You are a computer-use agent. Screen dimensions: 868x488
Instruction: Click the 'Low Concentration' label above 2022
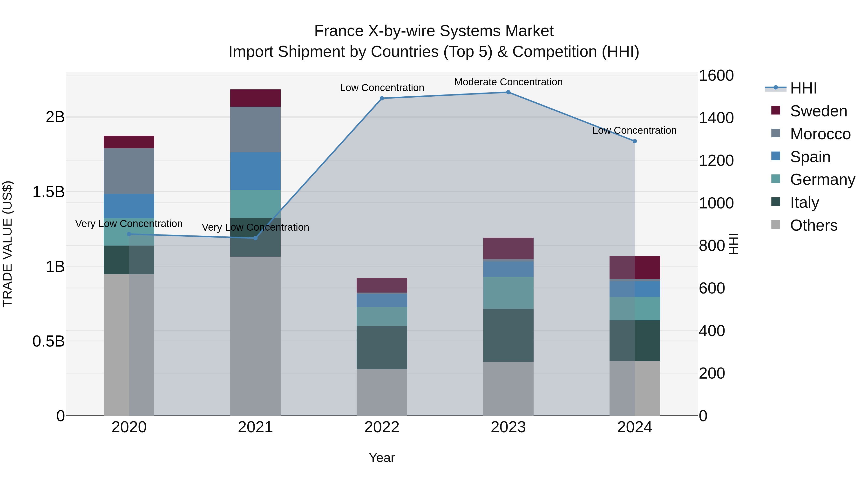pyautogui.click(x=382, y=88)
